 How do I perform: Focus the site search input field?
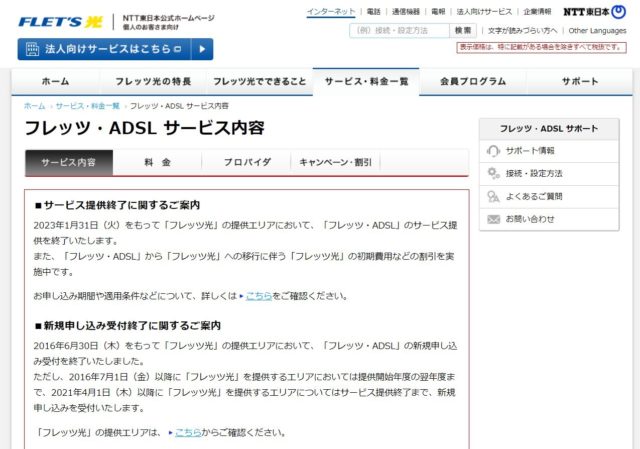[x=400, y=31]
